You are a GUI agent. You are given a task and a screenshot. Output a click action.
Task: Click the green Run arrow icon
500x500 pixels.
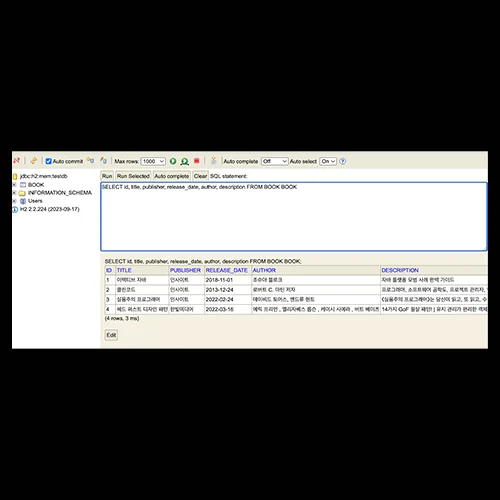tap(173, 161)
